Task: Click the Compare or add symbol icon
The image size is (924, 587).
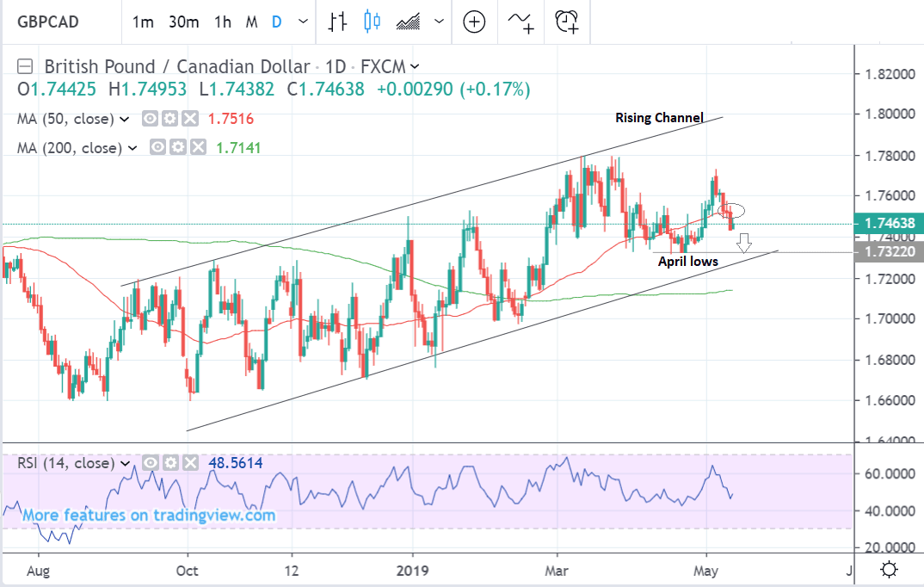Action: (474, 22)
